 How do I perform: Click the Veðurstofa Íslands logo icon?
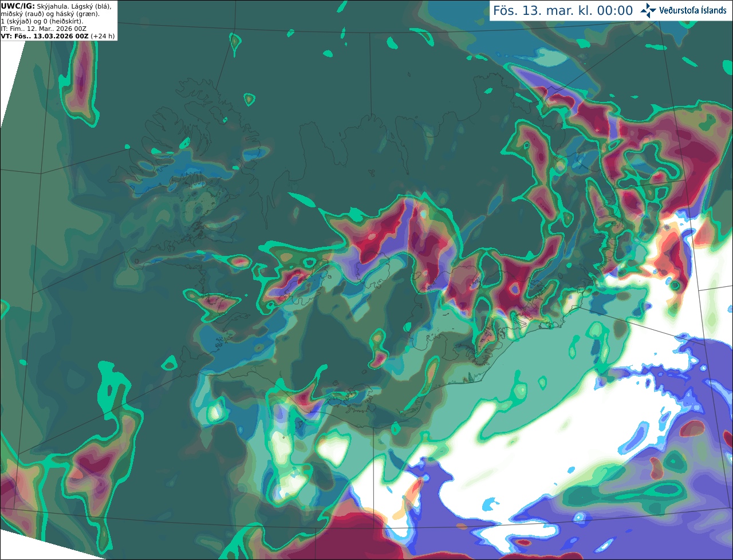pyautogui.click(x=648, y=10)
